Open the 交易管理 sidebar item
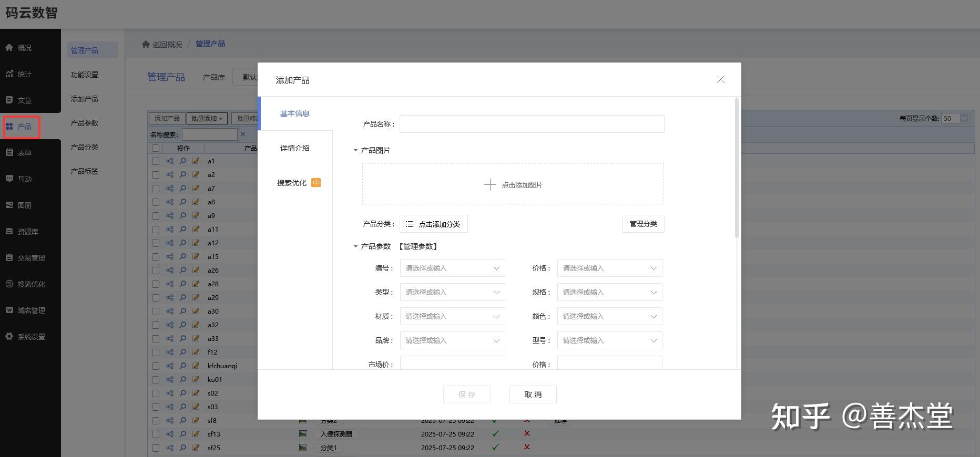 (25, 258)
